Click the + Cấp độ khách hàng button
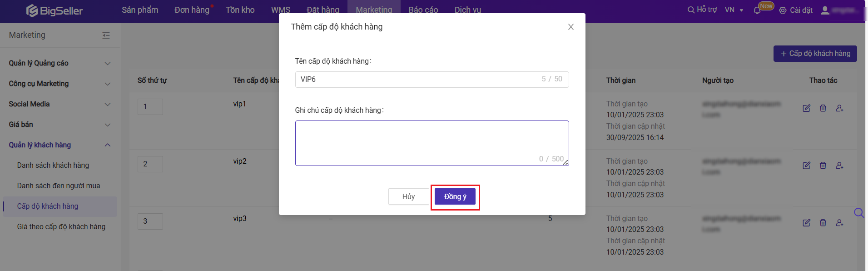Screen dimensions: 868x271 815,54
